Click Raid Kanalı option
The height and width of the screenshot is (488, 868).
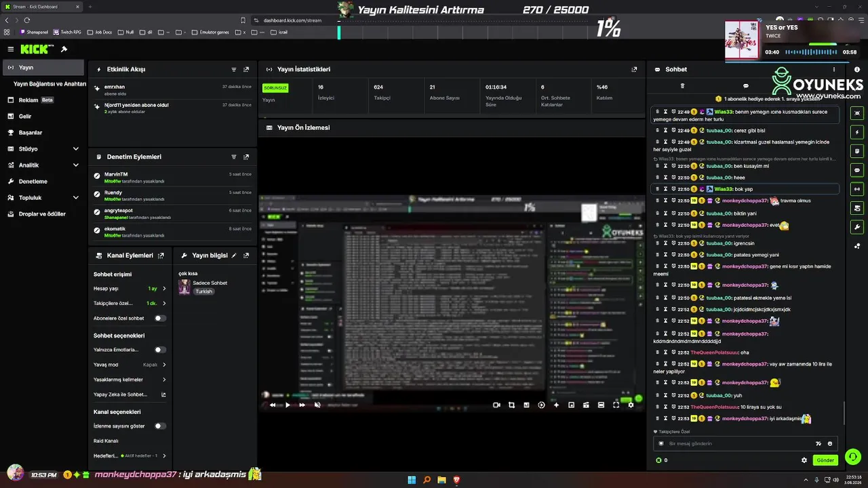pos(106,441)
